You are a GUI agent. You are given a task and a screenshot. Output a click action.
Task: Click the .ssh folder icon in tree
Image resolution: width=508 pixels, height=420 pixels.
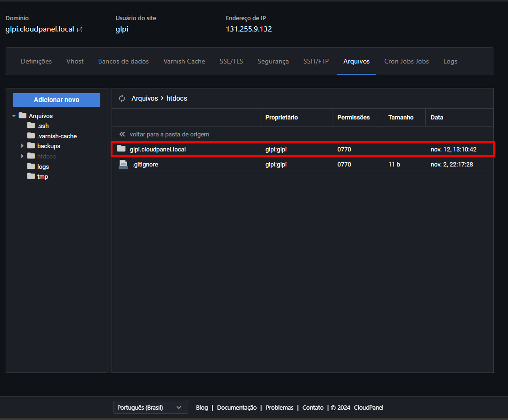[31, 126]
